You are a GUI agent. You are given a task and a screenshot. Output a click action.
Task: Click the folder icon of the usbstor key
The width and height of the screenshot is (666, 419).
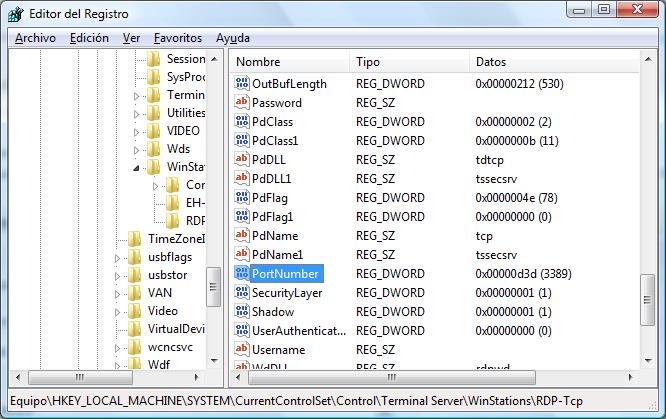pos(135,275)
